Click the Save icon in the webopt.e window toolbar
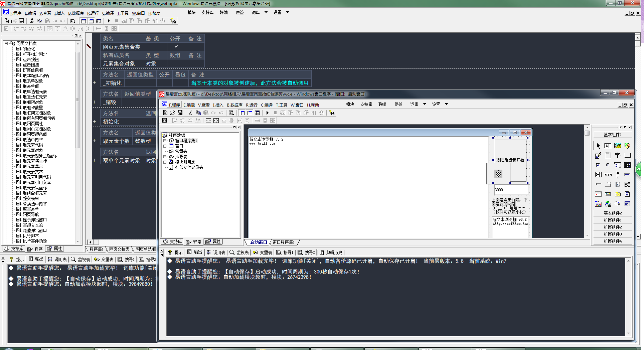The image size is (644, 350). [21, 21]
